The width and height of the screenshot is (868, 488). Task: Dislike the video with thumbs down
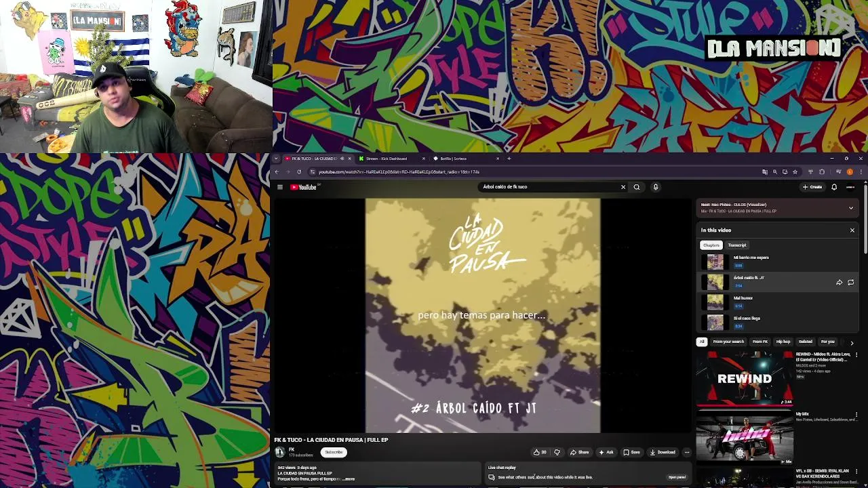point(557,452)
